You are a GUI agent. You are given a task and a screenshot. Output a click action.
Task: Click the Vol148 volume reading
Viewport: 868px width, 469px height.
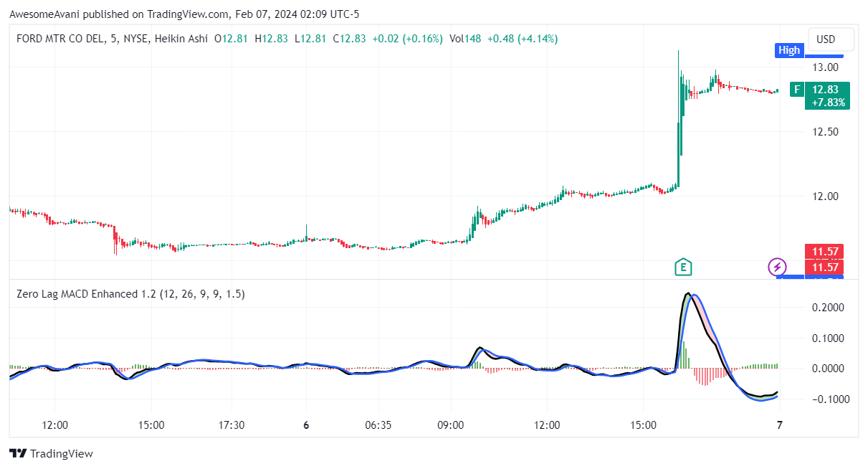[x=465, y=39]
